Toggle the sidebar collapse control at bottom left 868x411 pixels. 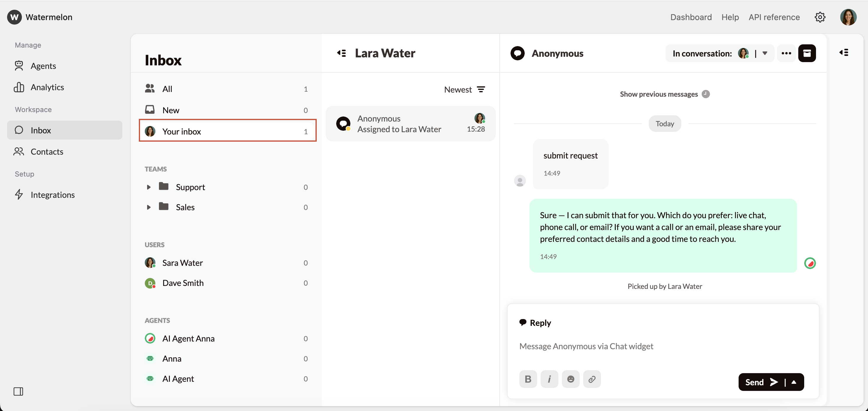[x=19, y=391]
